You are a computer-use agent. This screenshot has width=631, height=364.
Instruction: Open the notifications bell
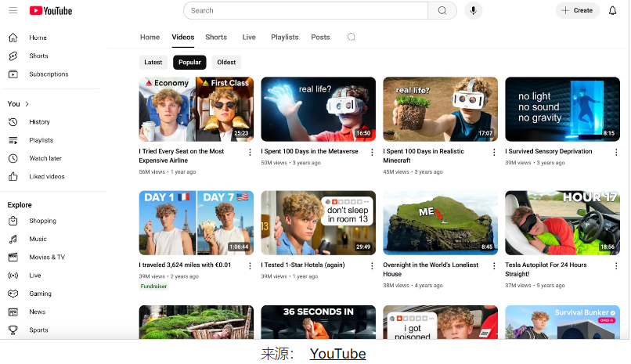point(613,10)
